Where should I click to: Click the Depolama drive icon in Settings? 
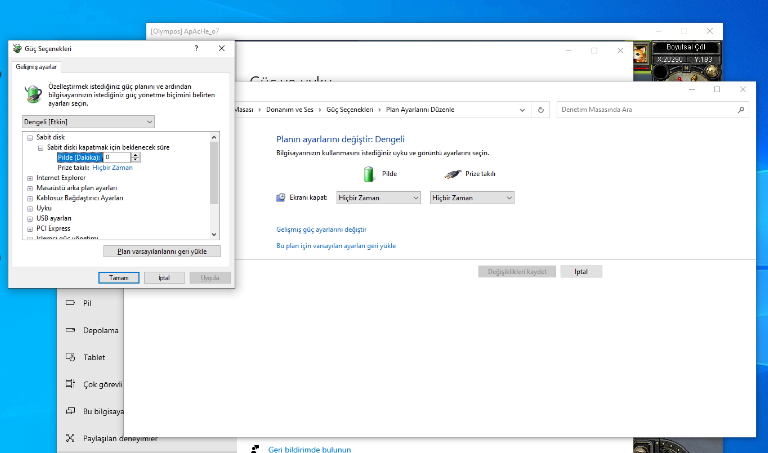pyautogui.click(x=71, y=330)
